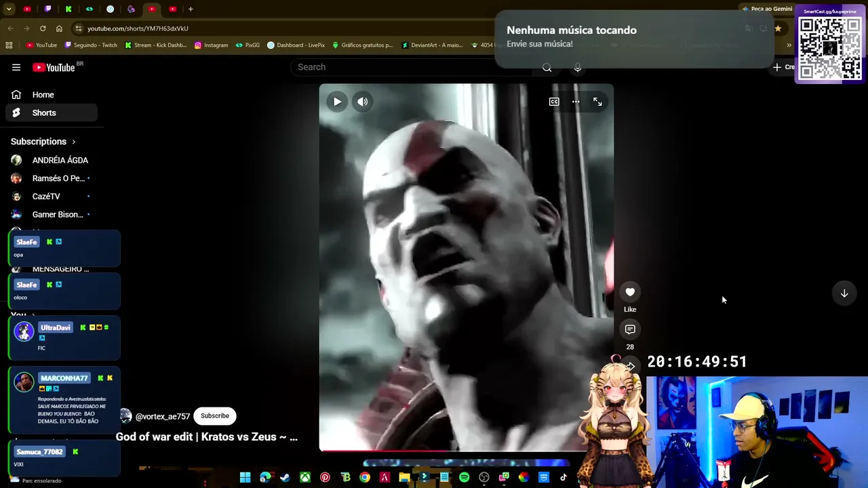The height and width of the screenshot is (488, 868).
Task: Open the 'Gráficos gratuitos' bookmark
Action: 362,45
